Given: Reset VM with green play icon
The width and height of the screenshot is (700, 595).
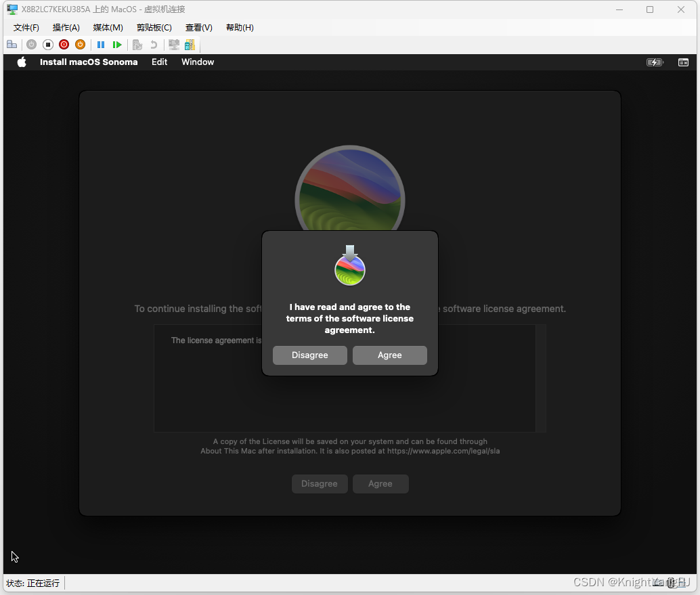Looking at the screenshot, I should click(117, 45).
